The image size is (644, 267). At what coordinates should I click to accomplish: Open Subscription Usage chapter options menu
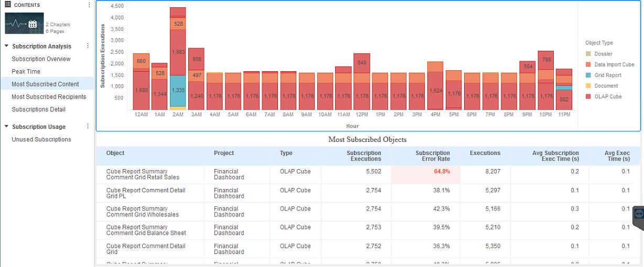tap(88, 126)
